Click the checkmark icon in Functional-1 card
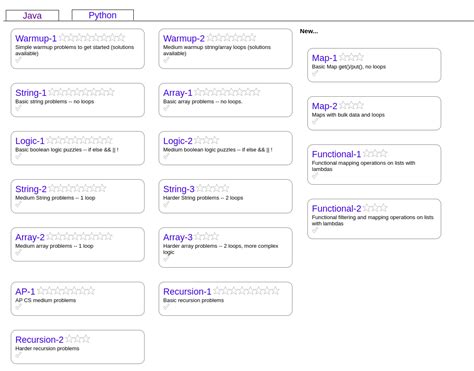 point(315,176)
